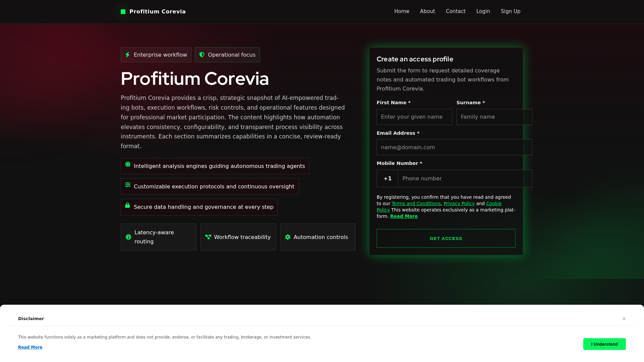Click Read More in the Disclaimer banner
Image resolution: width=644 pixels, height=362 pixels.
(30, 347)
